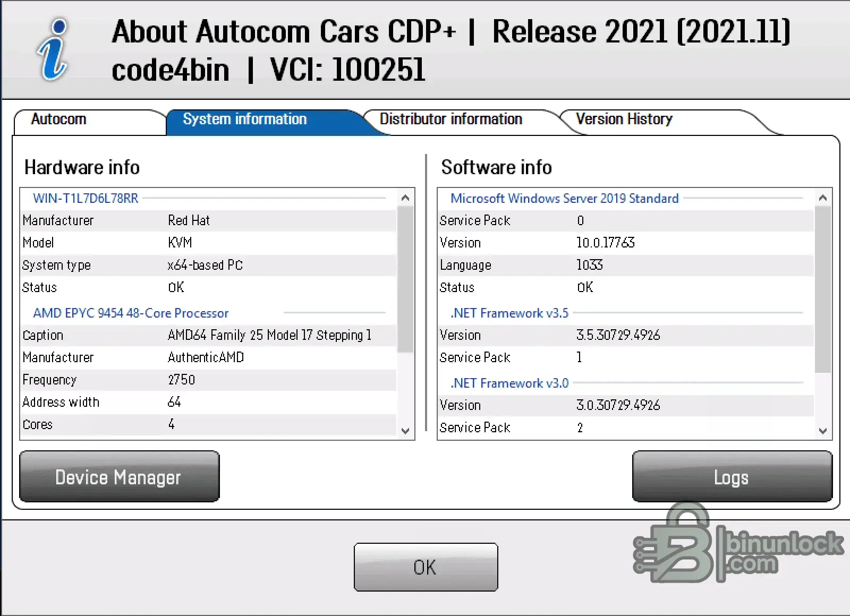
Task: Click the Language 1033 value
Action: point(590,265)
